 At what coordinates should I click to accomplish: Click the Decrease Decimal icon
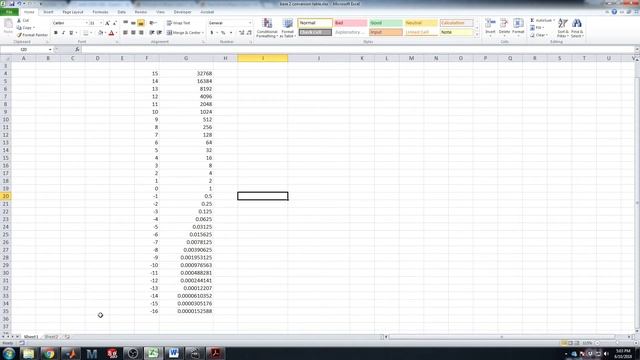pos(249,33)
